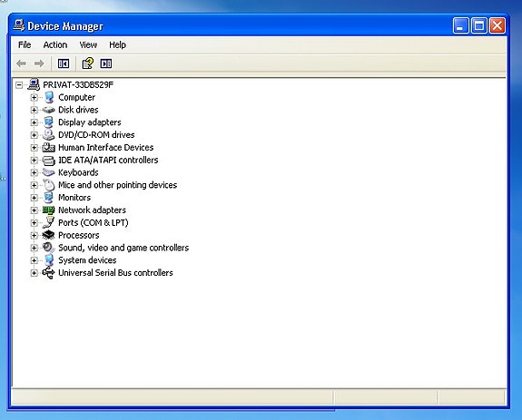Screen dimensions: 522x420
Task: Expand the Disk drives branch
Action: pyautogui.click(x=34, y=110)
